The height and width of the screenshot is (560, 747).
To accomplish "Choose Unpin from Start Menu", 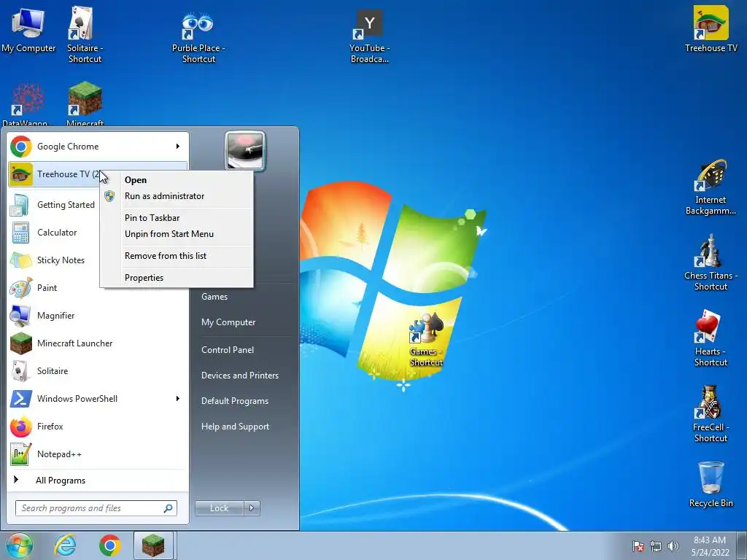I will [177, 234].
